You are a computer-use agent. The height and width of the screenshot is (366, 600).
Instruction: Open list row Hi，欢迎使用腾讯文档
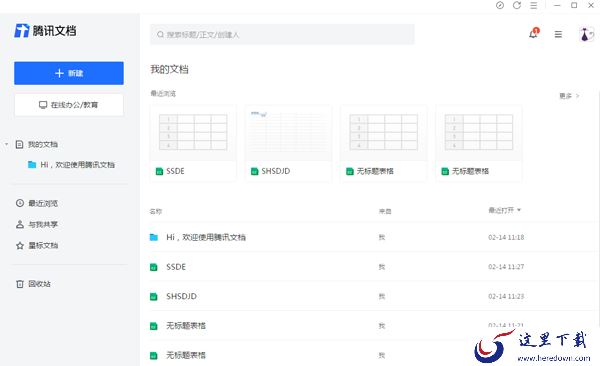click(x=371, y=237)
